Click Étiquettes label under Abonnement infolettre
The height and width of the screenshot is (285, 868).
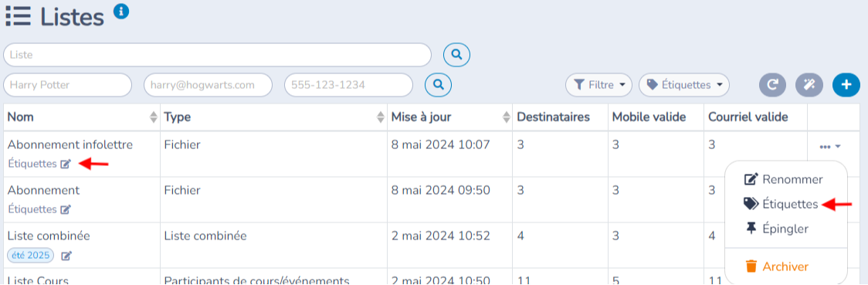pyautogui.click(x=32, y=164)
